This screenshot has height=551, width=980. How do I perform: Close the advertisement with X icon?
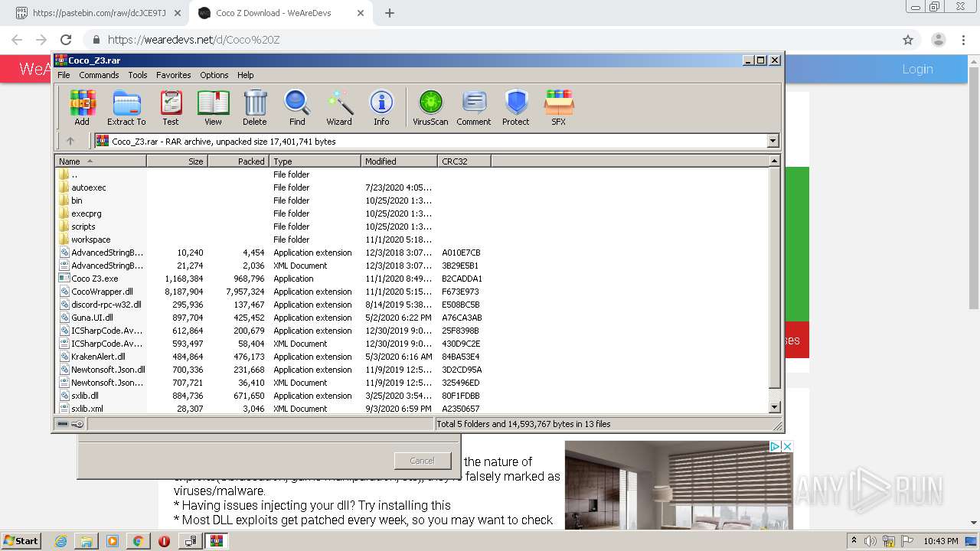click(x=787, y=446)
